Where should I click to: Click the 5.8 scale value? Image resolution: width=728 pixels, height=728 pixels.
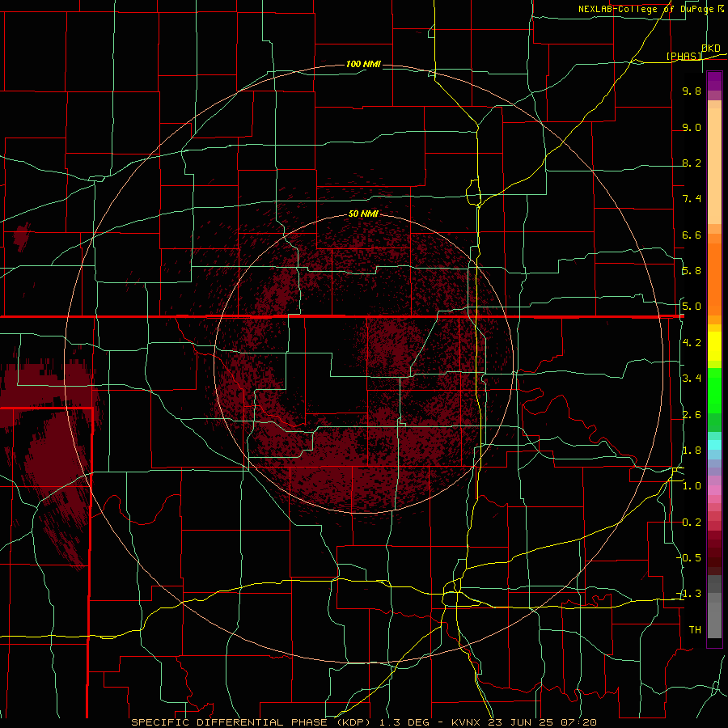click(692, 271)
